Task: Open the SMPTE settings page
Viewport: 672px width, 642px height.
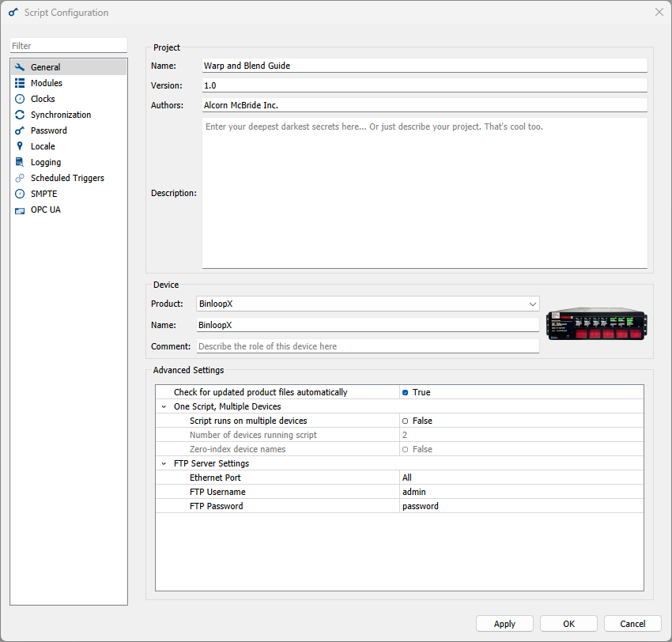Action: (x=43, y=194)
